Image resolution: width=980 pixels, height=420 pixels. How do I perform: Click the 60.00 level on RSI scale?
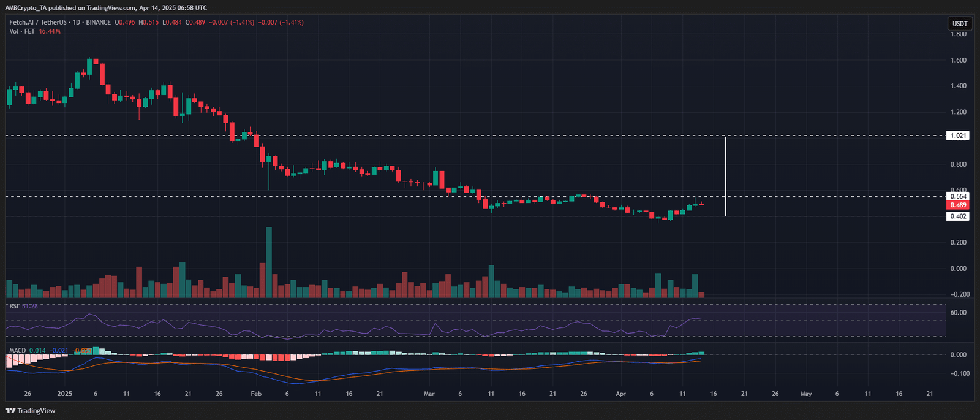pyautogui.click(x=959, y=313)
